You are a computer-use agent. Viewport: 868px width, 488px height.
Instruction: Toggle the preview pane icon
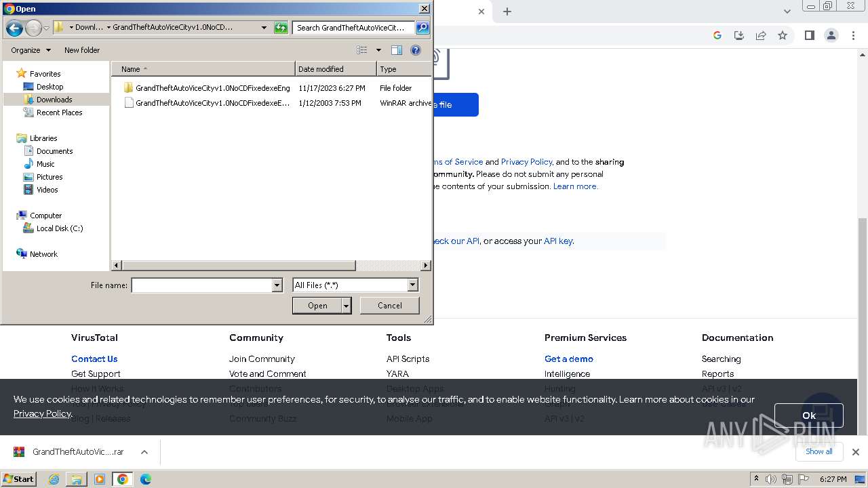pos(397,50)
